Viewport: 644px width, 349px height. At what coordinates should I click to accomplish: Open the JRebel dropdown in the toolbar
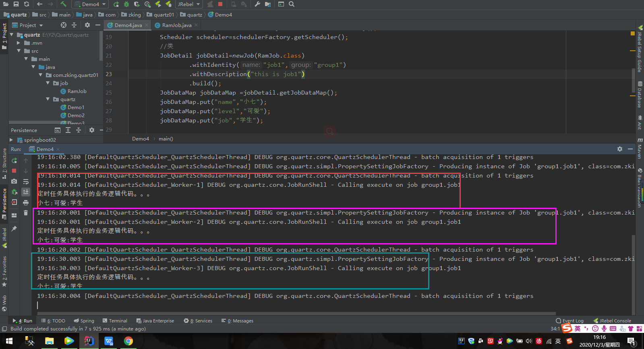189,4
